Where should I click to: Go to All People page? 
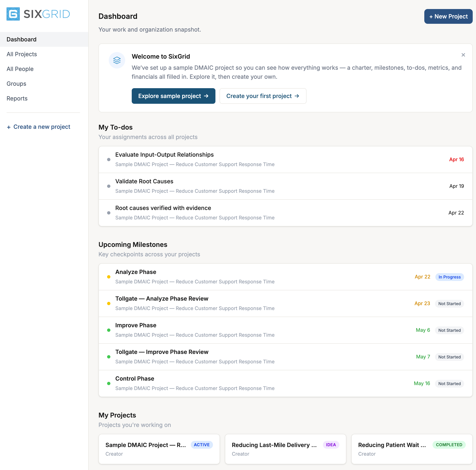click(x=20, y=69)
